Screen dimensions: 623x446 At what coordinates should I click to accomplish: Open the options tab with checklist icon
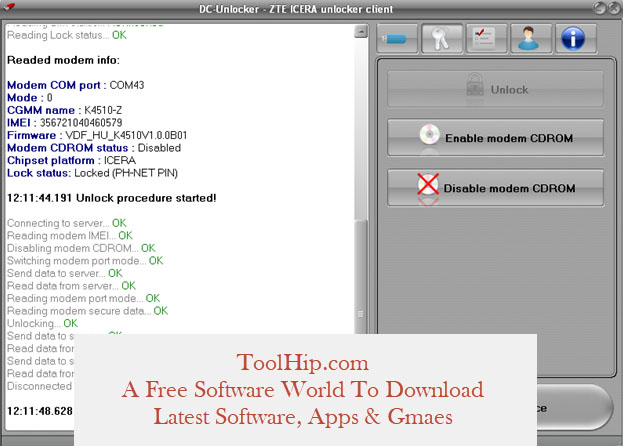coord(486,39)
